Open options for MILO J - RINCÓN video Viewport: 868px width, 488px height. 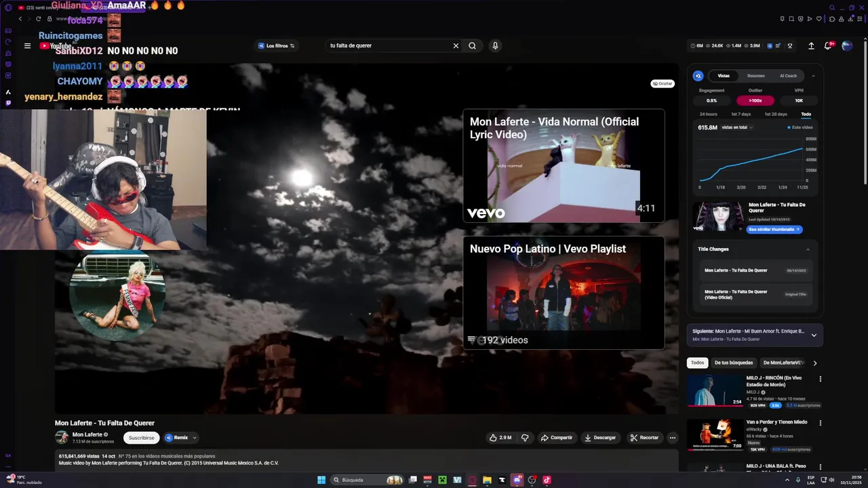[820, 379]
